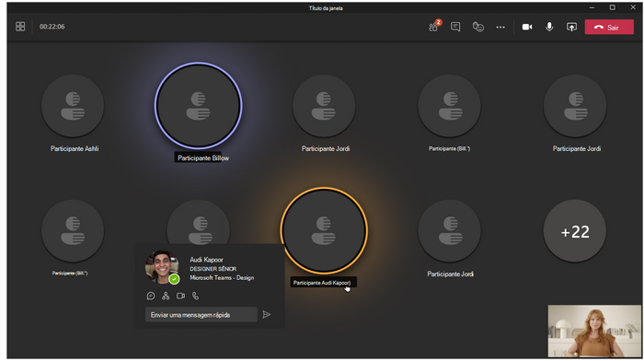This screenshot has width=644, height=361.
Task: Start video call from contact card
Action: pyautogui.click(x=180, y=296)
